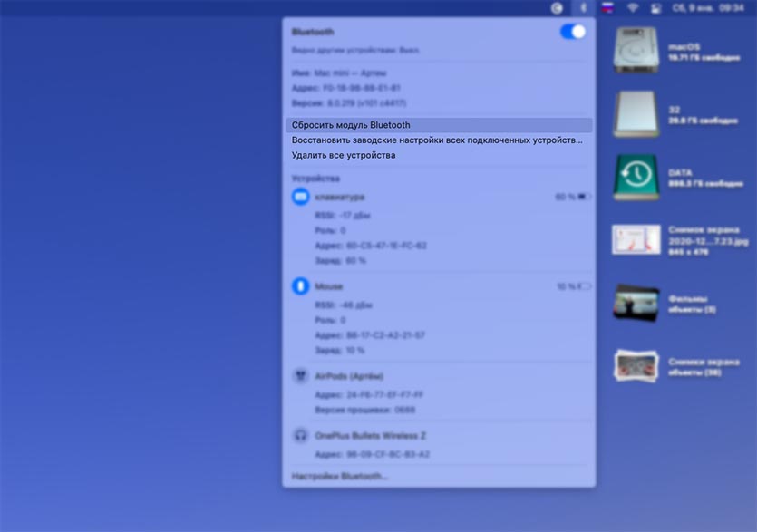The image size is (757, 532).
Task: Click the Mac mini name line in Bluetooth menu
Action: [x=339, y=73]
